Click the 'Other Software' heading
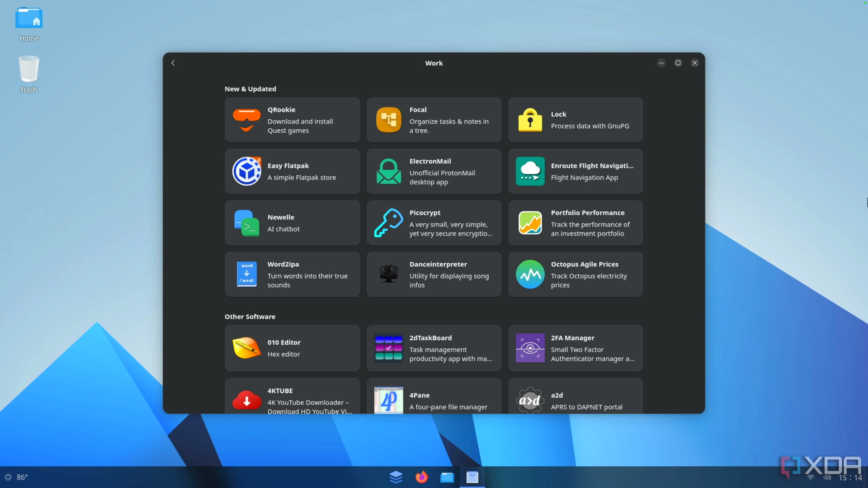868x488 pixels. click(250, 317)
